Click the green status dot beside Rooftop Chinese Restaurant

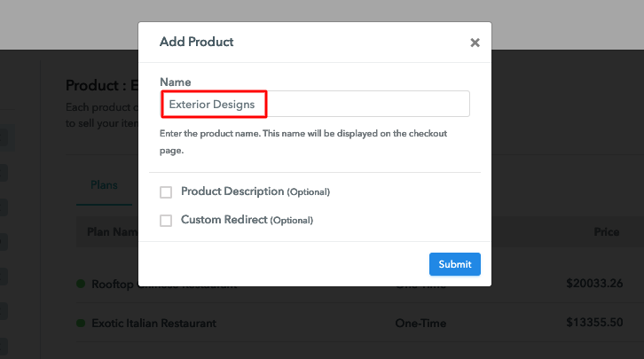click(82, 285)
